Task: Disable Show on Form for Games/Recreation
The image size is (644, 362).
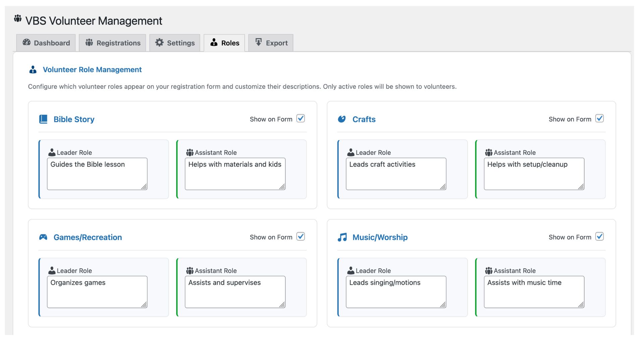Action: coord(301,237)
